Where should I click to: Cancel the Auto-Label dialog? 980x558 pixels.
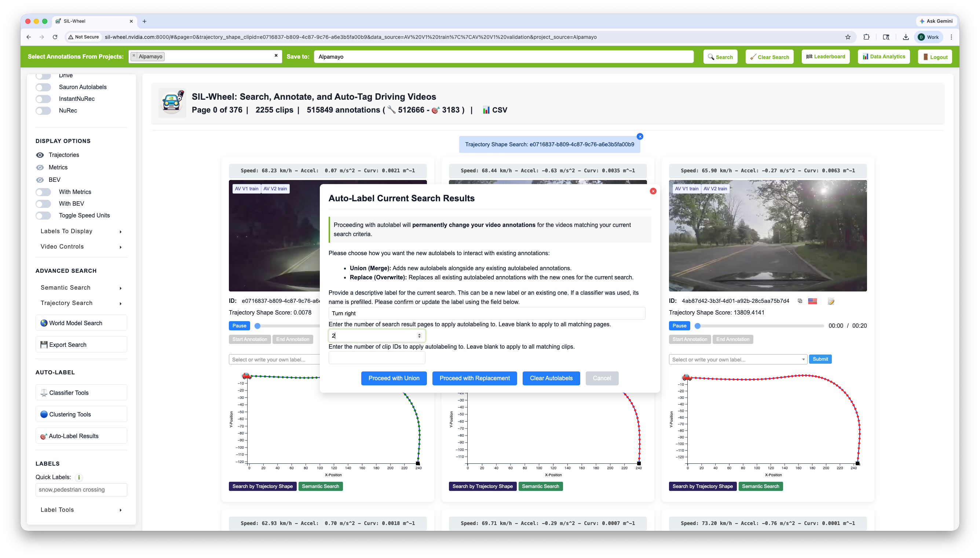tap(602, 378)
